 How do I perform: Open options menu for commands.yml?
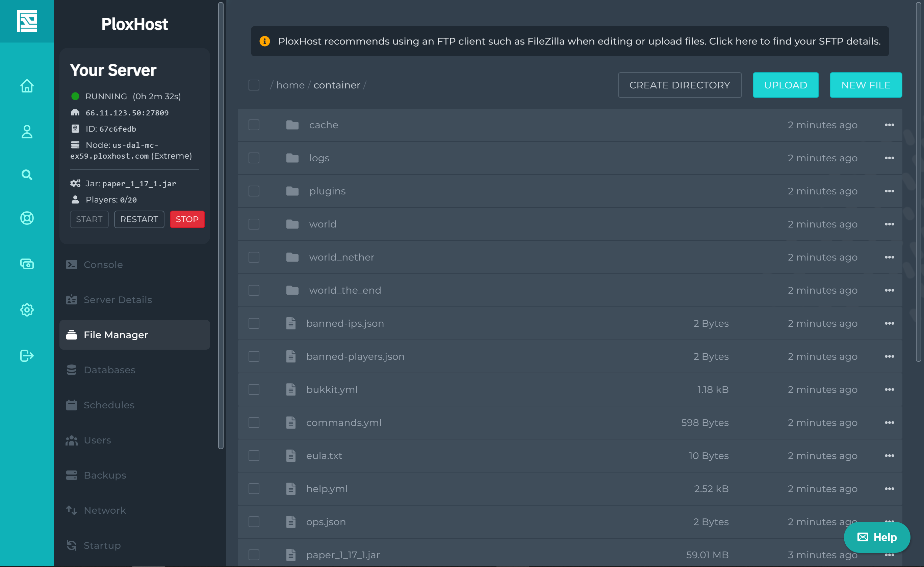pos(889,423)
